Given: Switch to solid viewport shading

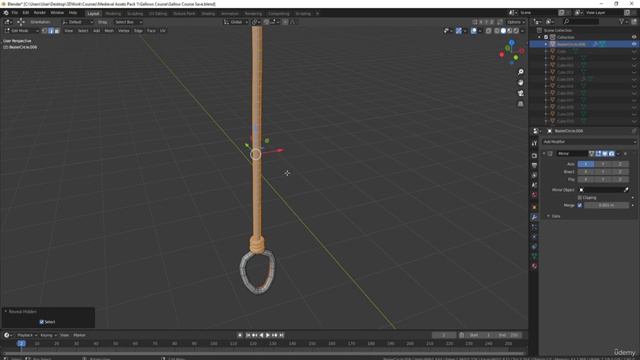Looking at the screenshot, I should pyautogui.click(x=503, y=31).
